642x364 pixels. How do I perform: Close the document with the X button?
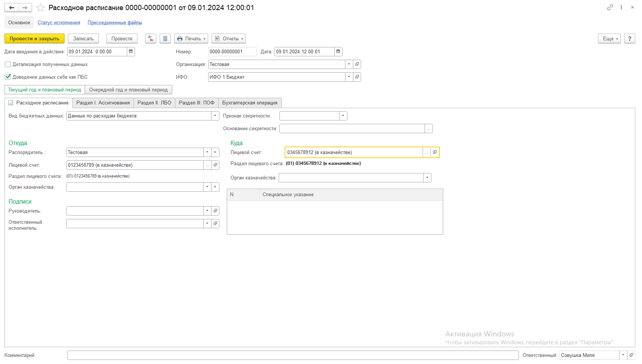[x=632, y=7]
